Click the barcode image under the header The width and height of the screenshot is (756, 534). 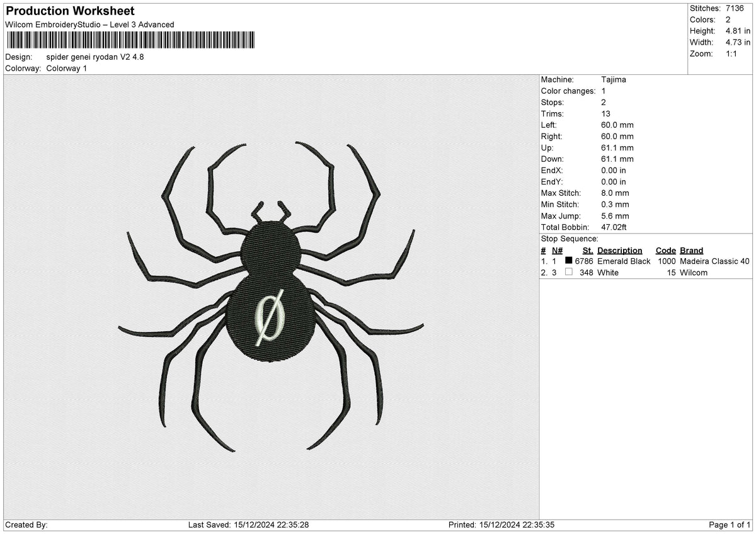(x=131, y=40)
